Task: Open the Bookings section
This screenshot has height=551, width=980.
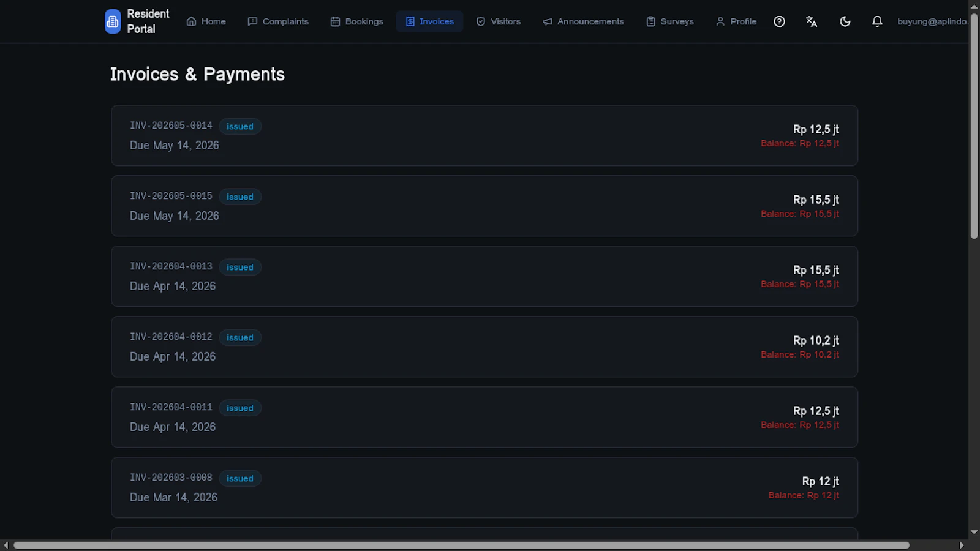Action: coord(356,21)
